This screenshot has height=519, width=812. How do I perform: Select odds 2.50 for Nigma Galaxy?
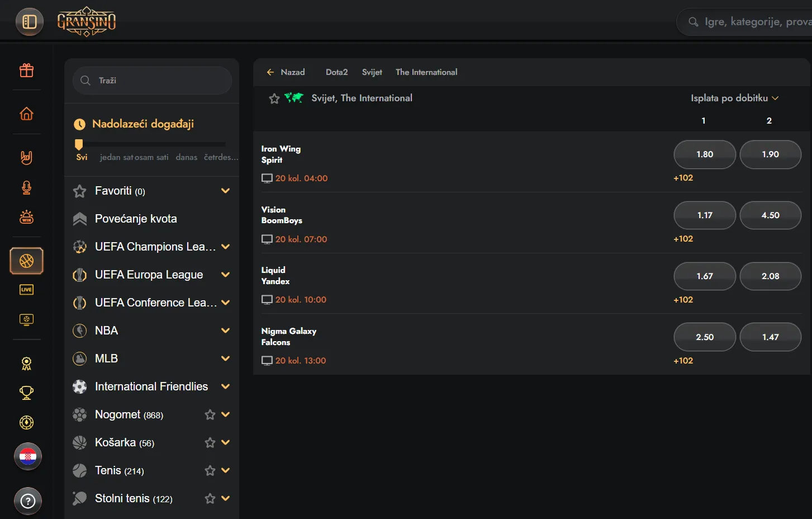705,337
